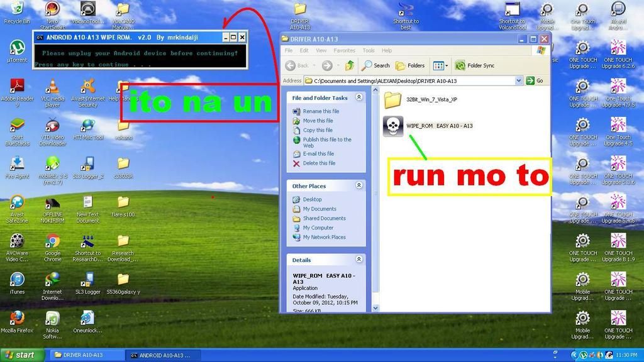Click the Up folder toolbar icon
Screen dimensions: 644x362
[x=350, y=65]
